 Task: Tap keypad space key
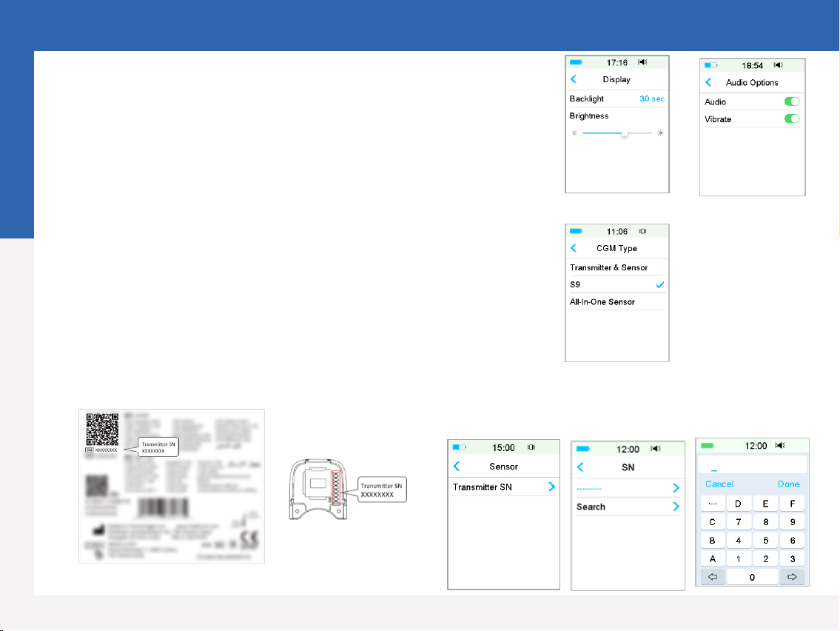[x=713, y=504]
